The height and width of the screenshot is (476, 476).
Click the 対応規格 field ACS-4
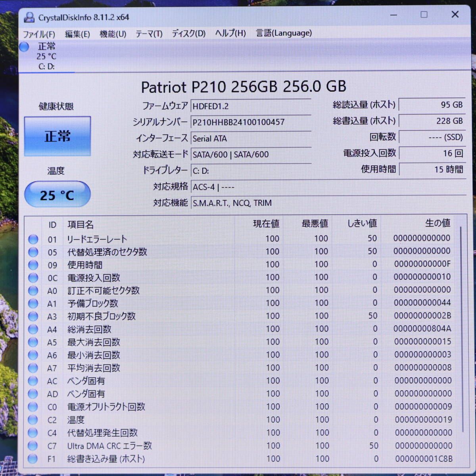coord(328,187)
